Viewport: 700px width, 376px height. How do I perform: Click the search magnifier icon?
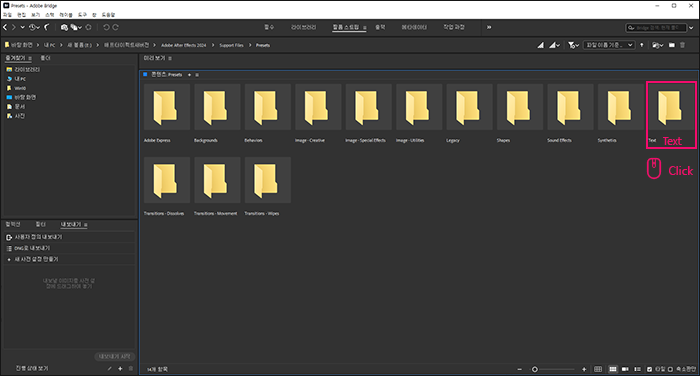point(631,28)
